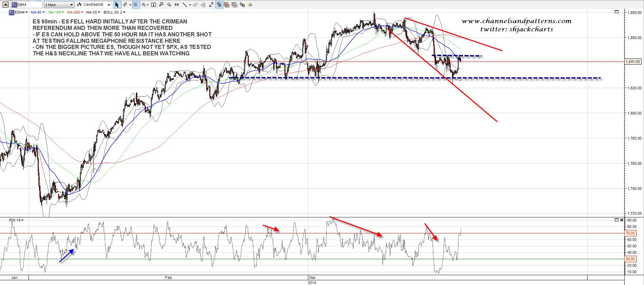Click the alert bell icon
Viewport: 644px width, 285px height.
coord(250,5)
